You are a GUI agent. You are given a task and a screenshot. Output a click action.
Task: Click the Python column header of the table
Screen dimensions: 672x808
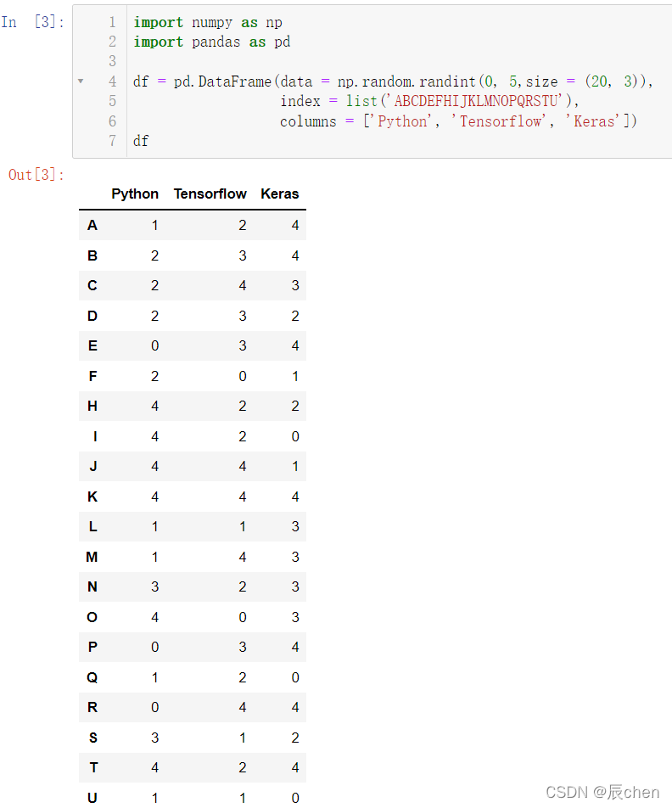(135, 194)
